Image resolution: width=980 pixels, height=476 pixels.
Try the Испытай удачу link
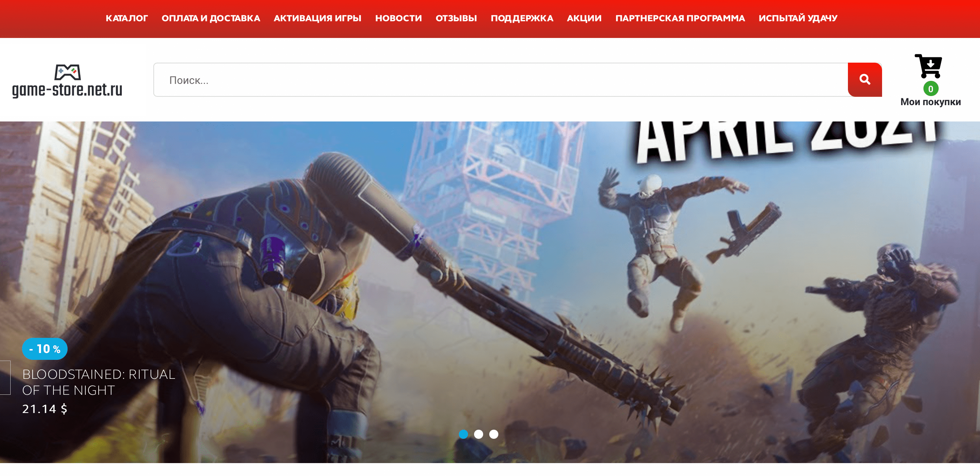[x=798, y=18]
